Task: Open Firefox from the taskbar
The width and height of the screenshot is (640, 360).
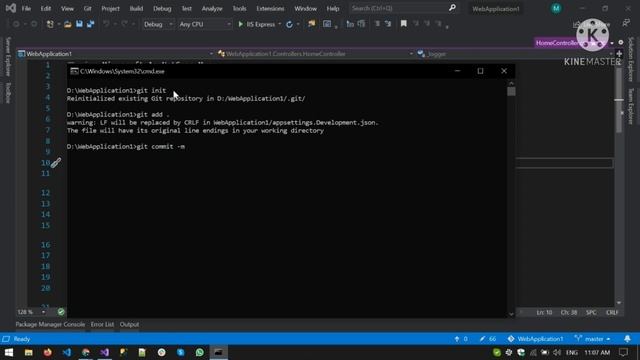Action: tap(48, 353)
